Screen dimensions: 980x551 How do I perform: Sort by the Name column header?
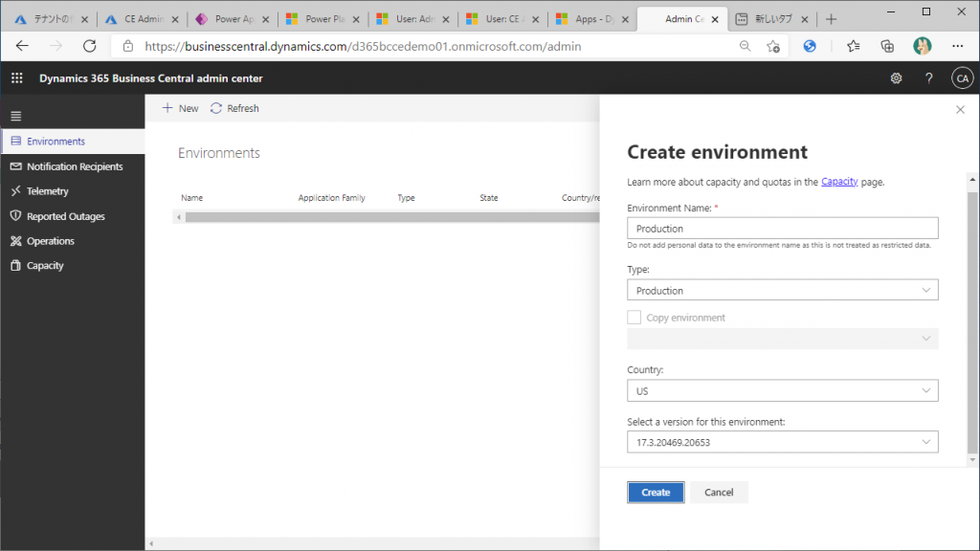pos(191,197)
